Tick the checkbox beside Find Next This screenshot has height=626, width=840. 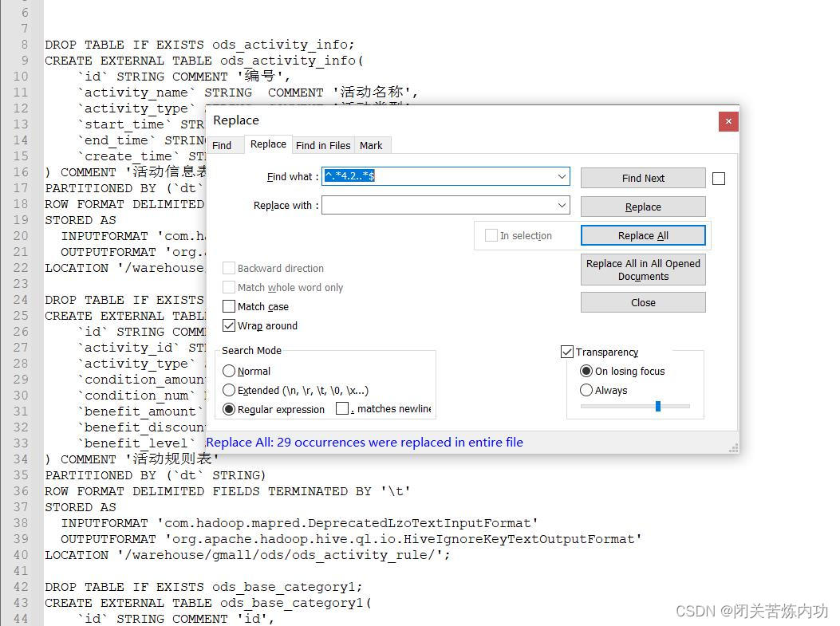click(x=719, y=179)
